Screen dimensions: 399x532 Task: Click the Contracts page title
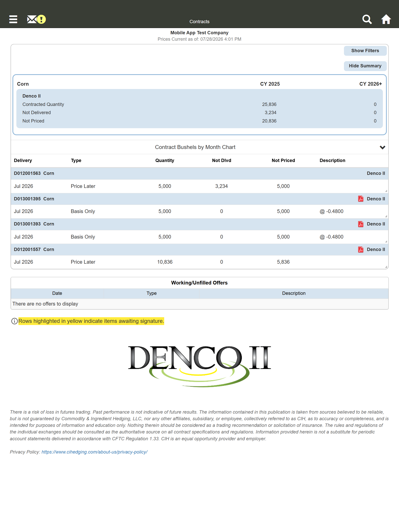pyautogui.click(x=199, y=22)
